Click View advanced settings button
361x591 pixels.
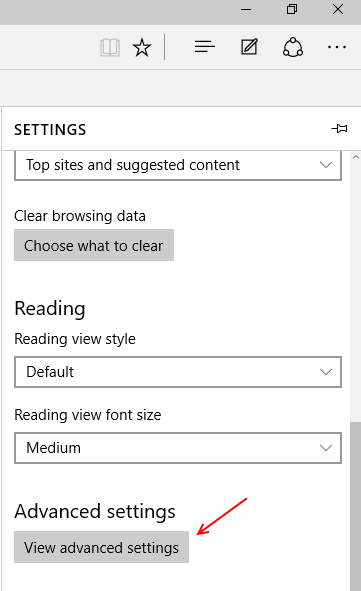(101, 547)
